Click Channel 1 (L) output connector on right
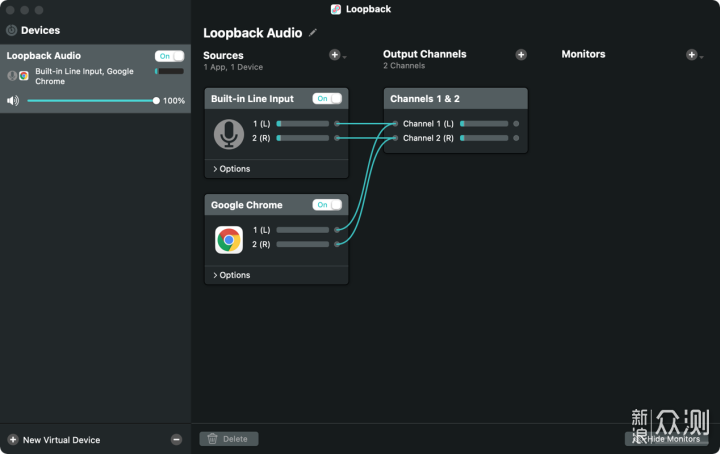 click(516, 124)
